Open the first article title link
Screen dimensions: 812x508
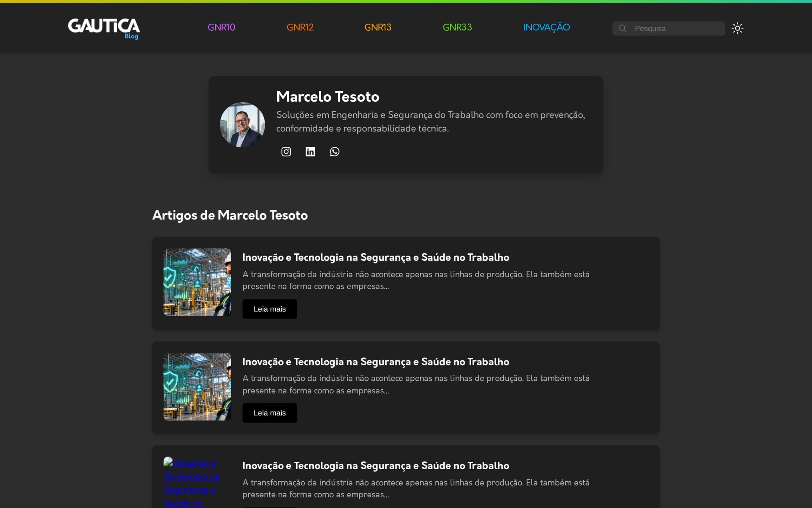coord(376,257)
